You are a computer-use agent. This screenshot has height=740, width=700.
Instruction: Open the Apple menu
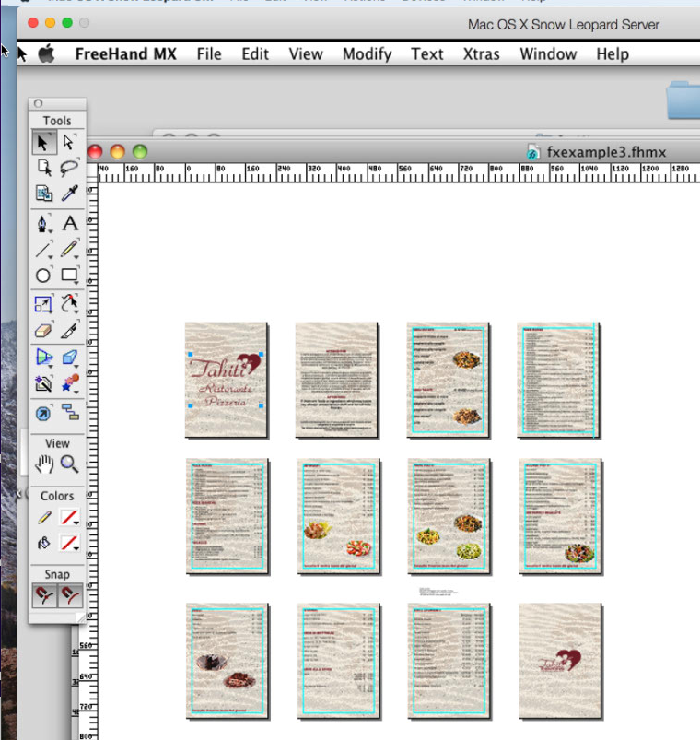46,54
